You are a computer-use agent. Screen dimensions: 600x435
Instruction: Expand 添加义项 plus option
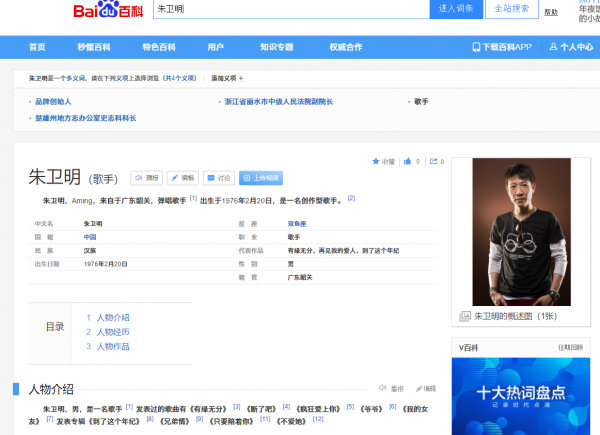226,78
